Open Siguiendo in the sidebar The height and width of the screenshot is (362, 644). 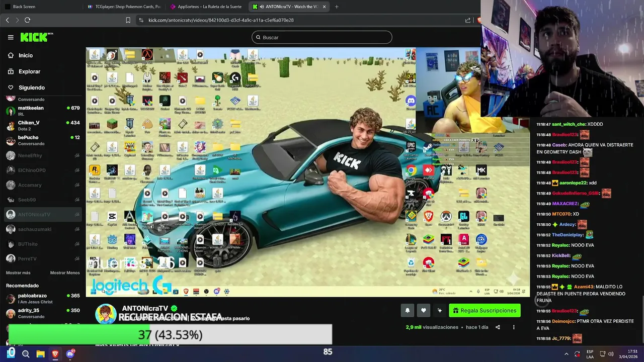(32, 87)
